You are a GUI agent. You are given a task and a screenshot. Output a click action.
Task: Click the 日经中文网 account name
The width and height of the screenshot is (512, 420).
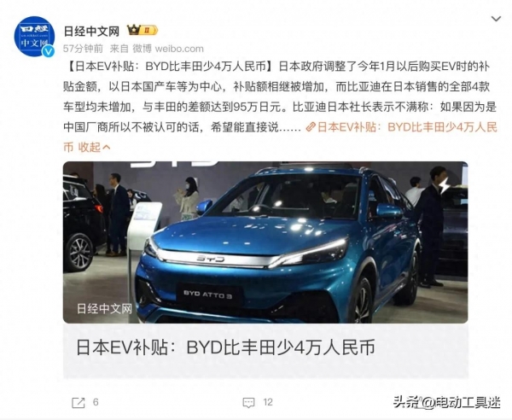coord(91,31)
